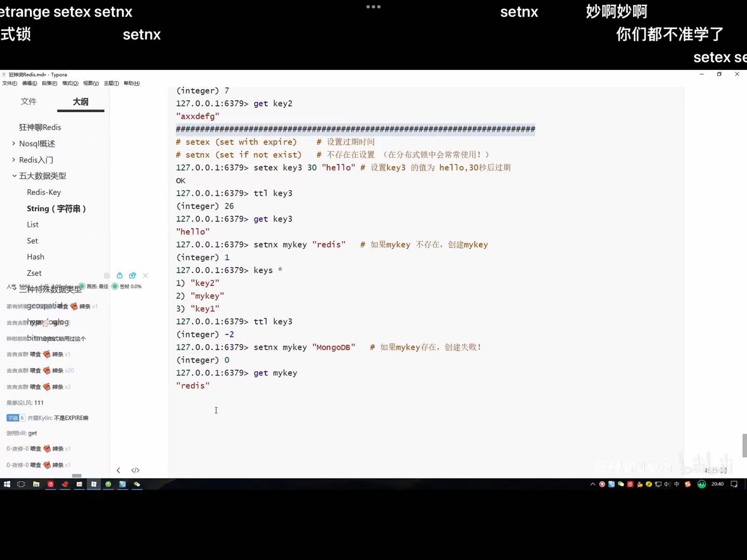Open the 文件(F) menu
Image resolution: width=747 pixels, height=560 pixels.
(9, 83)
